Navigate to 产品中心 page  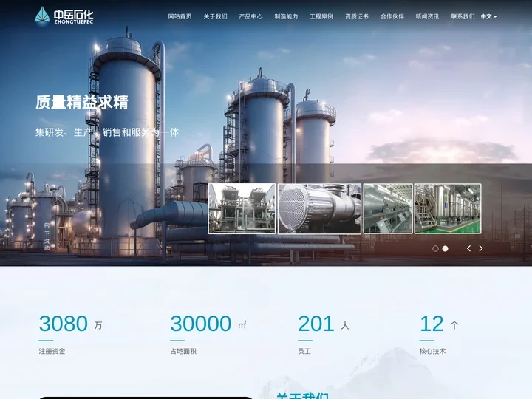click(x=250, y=16)
